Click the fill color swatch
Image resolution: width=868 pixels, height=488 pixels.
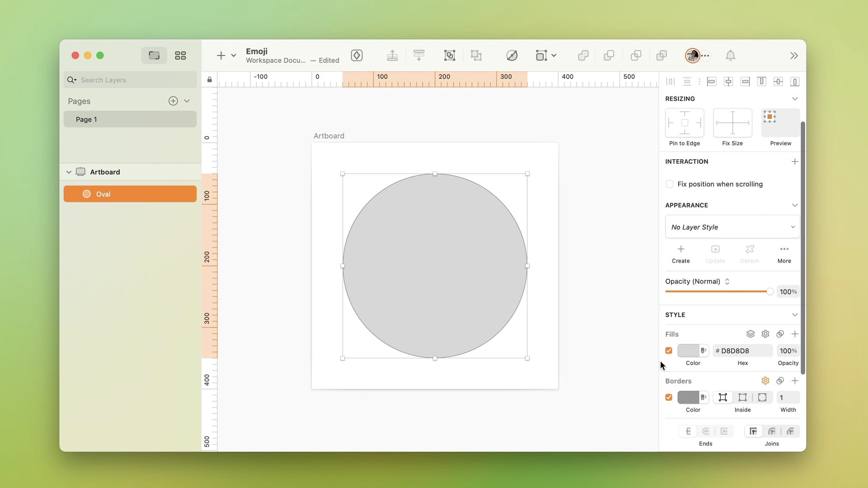pos(688,351)
